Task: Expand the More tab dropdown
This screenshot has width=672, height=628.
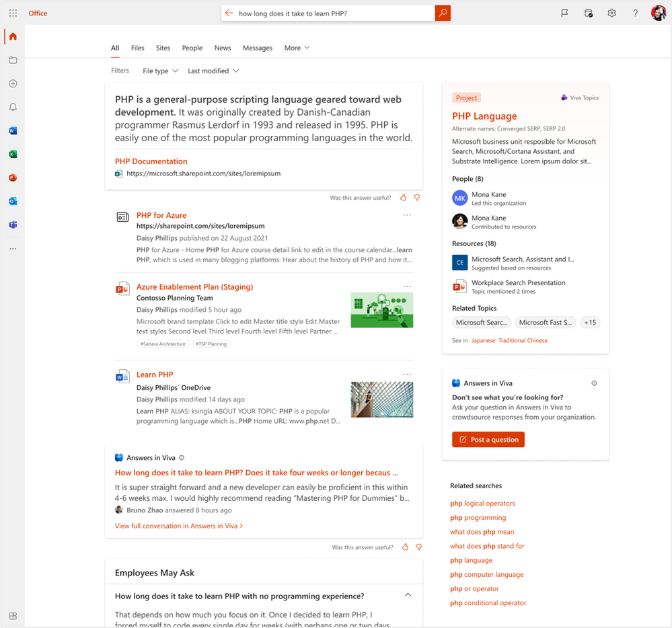Action: 297,48
